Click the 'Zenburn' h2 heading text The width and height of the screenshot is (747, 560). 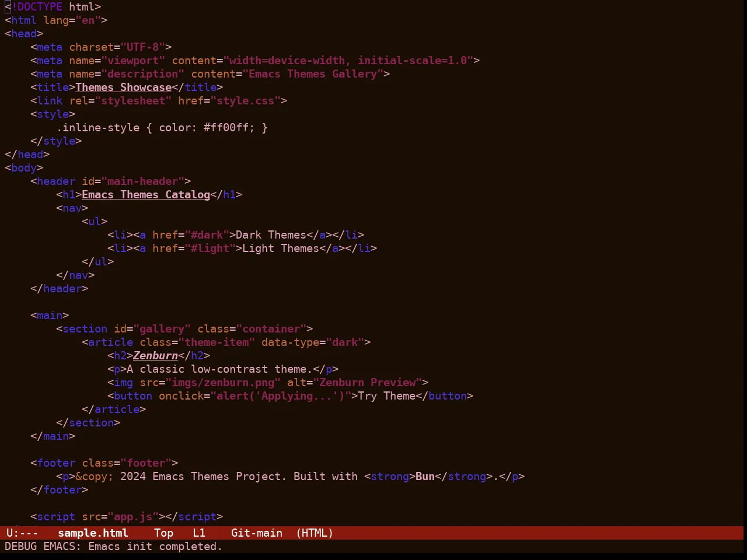pos(155,355)
